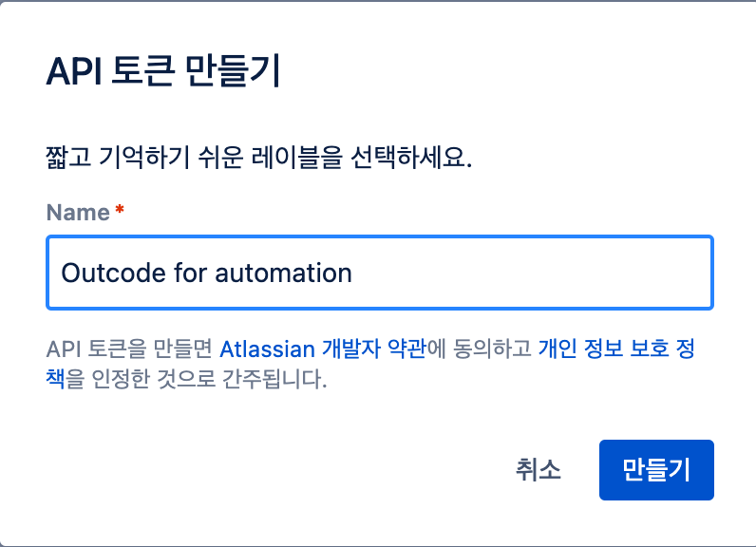Image resolution: width=756 pixels, height=547 pixels.
Task: Cancel the dialog with 취소
Action: point(539,469)
